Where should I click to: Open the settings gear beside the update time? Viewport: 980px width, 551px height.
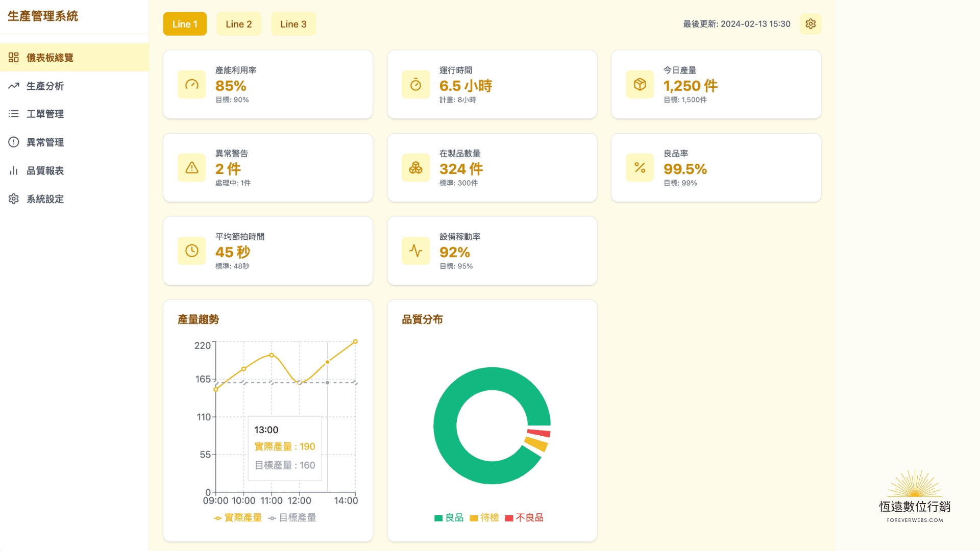[x=811, y=23]
